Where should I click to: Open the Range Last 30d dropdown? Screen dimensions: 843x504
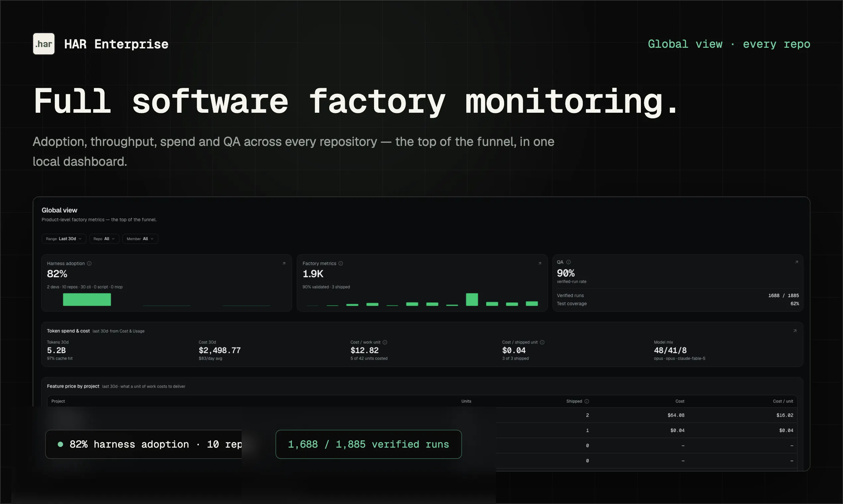tap(64, 239)
